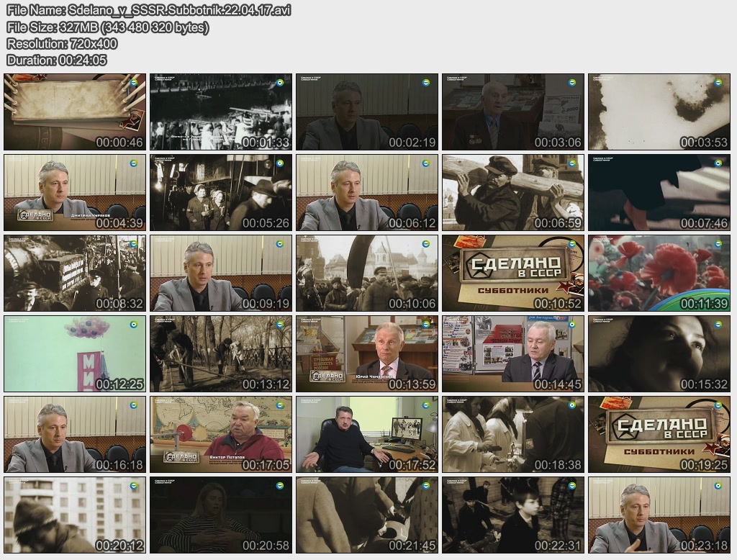The width and height of the screenshot is (737, 560).
Task: Open the 00:14:45 thumbnail of man in tie
Action: tap(512, 353)
